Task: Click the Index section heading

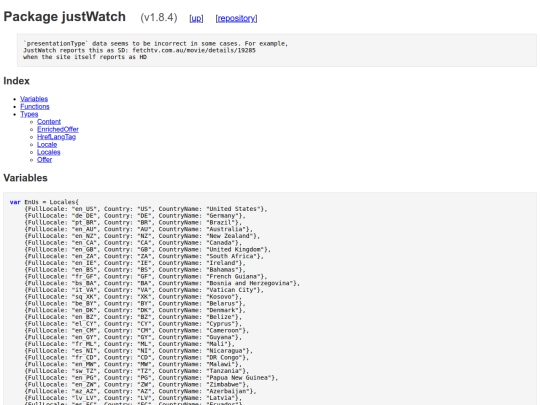Action: (x=17, y=81)
